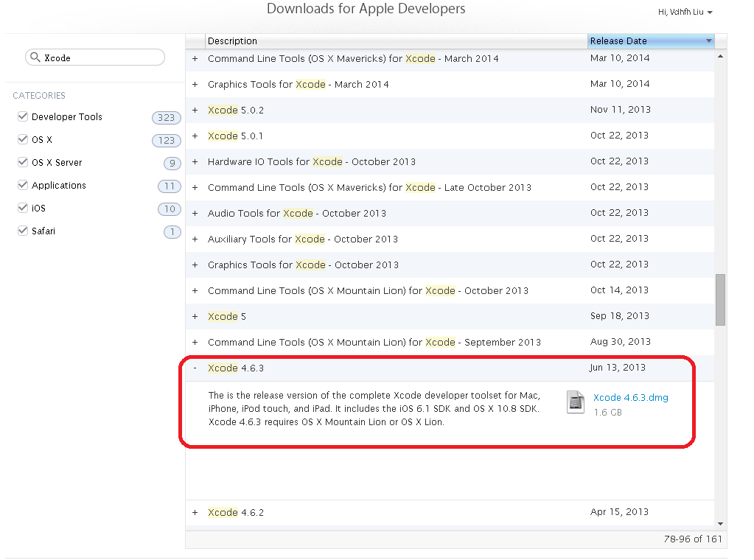Click the "Downloads for Apple Developers" heading
Viewport: 754px width, 560px height.
[x=366, y=9]
